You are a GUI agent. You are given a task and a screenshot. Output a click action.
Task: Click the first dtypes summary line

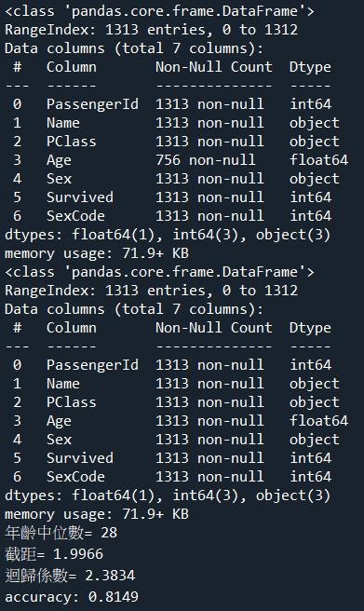coord(168,235)
